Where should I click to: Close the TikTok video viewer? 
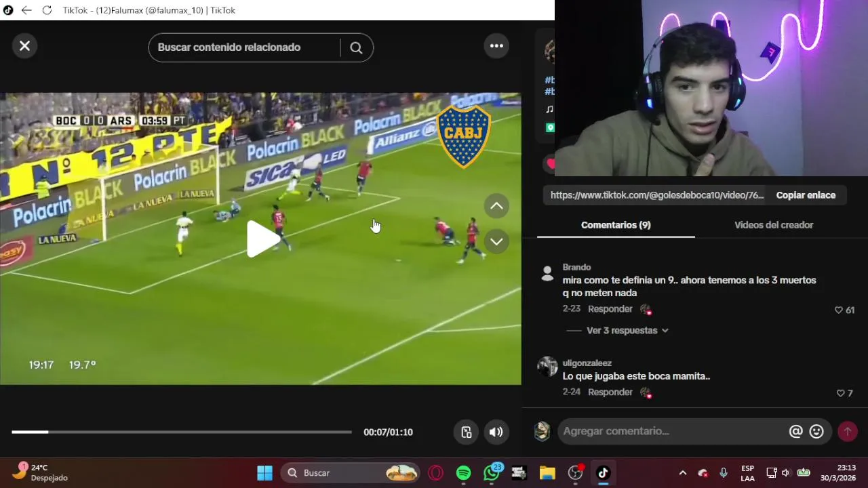(x=24, y=46)
